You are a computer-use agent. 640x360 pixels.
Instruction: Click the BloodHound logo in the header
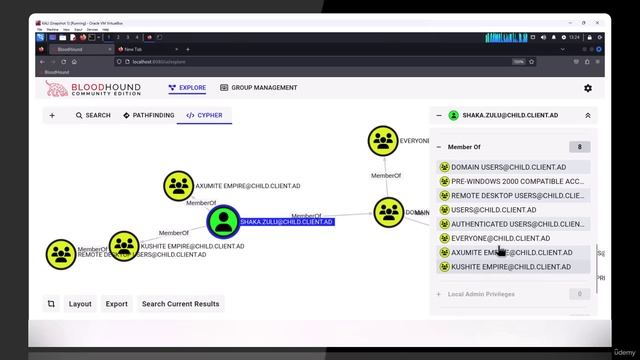point(93,88)
